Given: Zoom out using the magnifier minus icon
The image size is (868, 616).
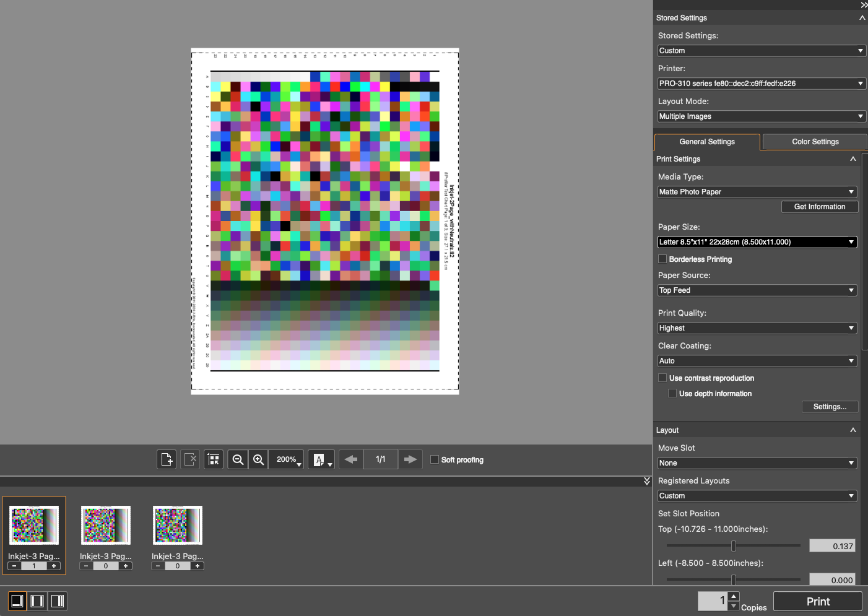Looking at the screenshot, I should click(x=238, y=459).
